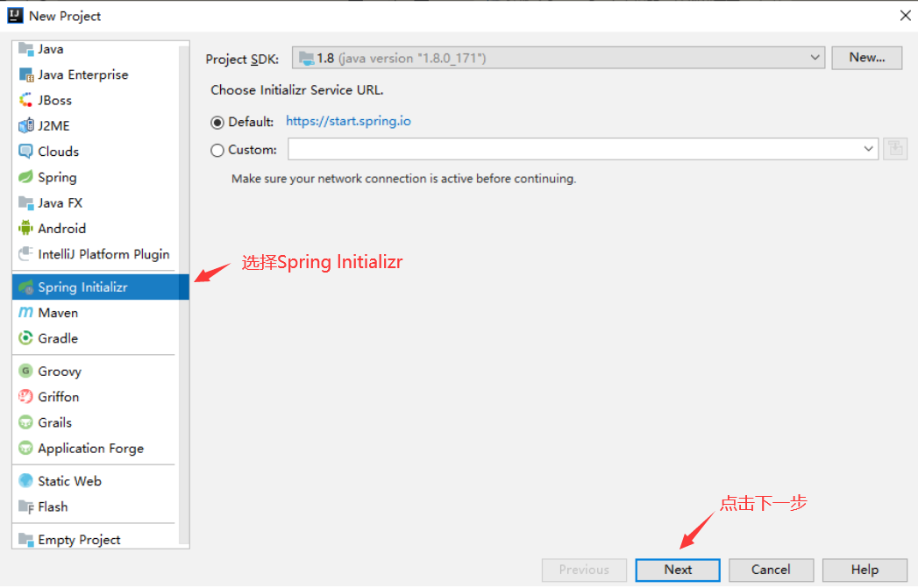This screenshot has width=918, height=588.
Task: Select the Android robot icon
Action: pyautogui.click(x=25, y=228)
